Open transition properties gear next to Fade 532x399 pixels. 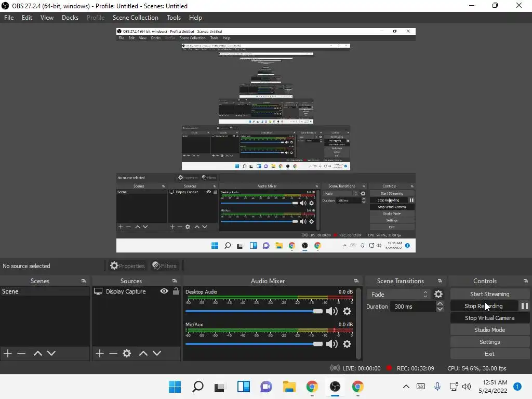pos(438,294)
